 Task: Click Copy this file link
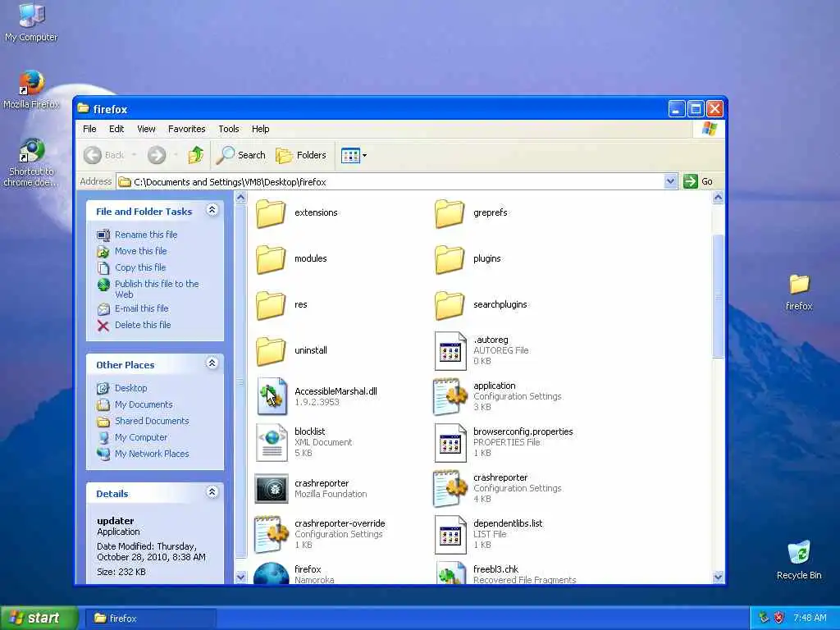(x=140, y=267)
